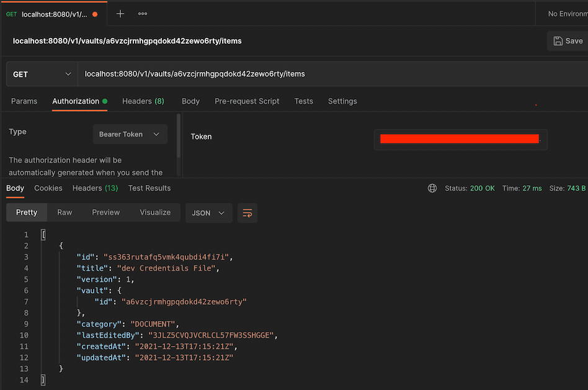588x390 pixels.
Task: Open the Bearer Token type dropdown
Action: click(x=130, y=134)
